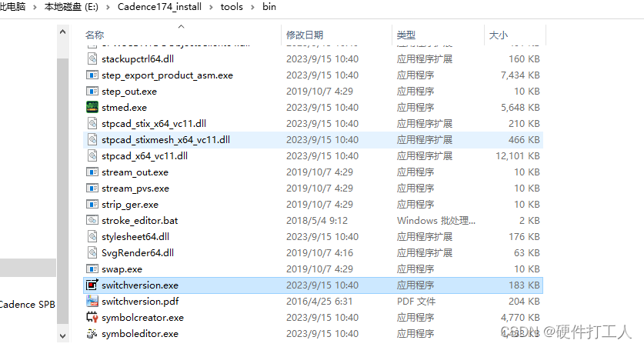Sort files by 大小 column

point(498,35)
